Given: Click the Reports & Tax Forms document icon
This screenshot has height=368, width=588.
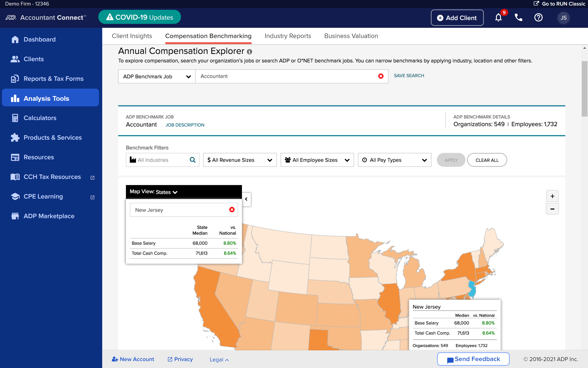Looking at the screenshot, I should click(15, 79).
